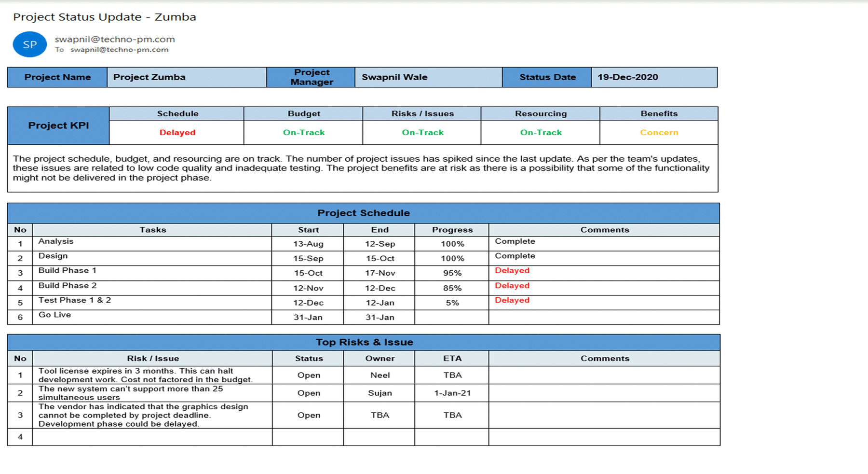This screenshot has height=474, width=868.
Task: Select the Concern status under Benefits
Action: (659, 132)
